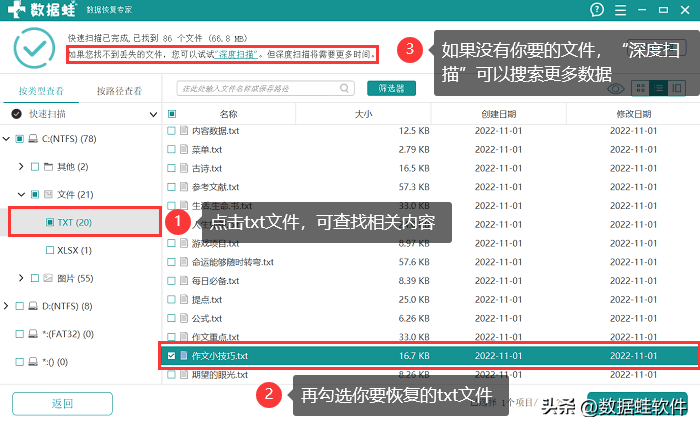Viewport: 700px width, 428px height.
Task: Open the hamburger menu in title bar
Action: point(621,10)
